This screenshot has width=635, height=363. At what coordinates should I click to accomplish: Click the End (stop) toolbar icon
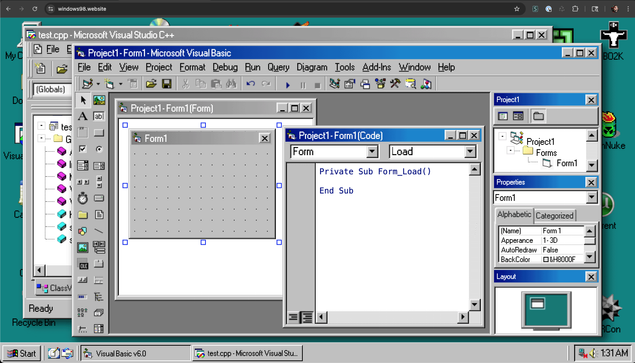[x=318, y=85]
